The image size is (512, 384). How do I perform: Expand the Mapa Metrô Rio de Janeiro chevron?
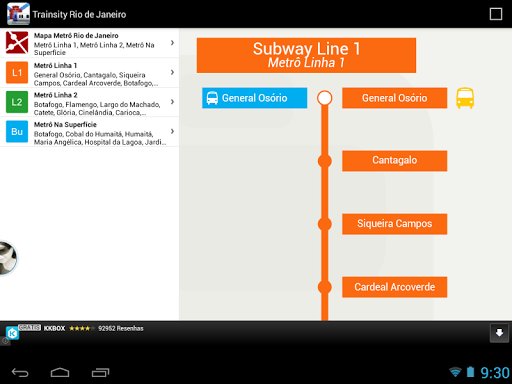[172, 43]
